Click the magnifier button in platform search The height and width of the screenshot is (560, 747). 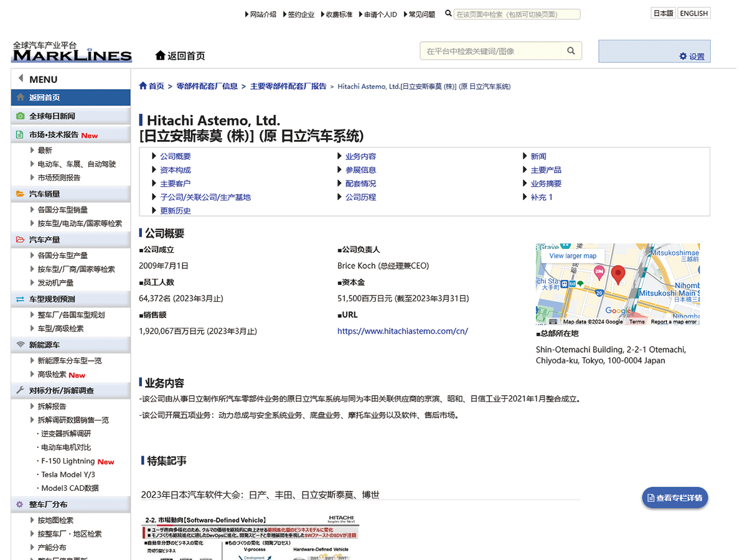click(571, 51)
